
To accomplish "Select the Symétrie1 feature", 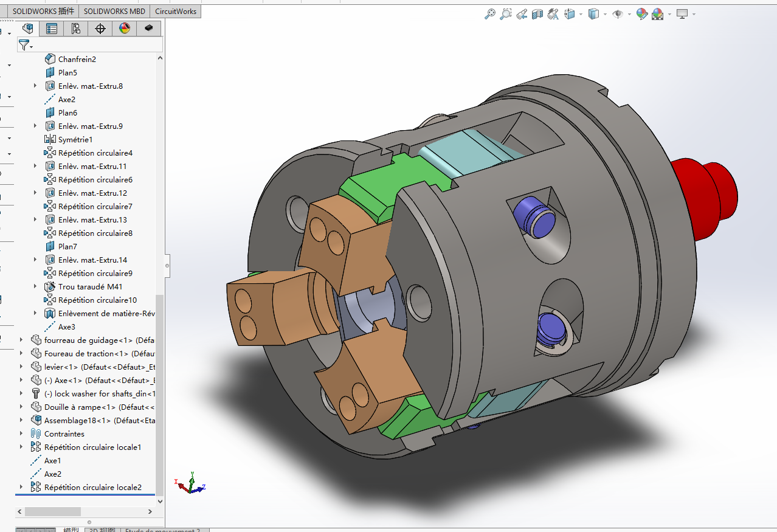I will coord(75,139).
